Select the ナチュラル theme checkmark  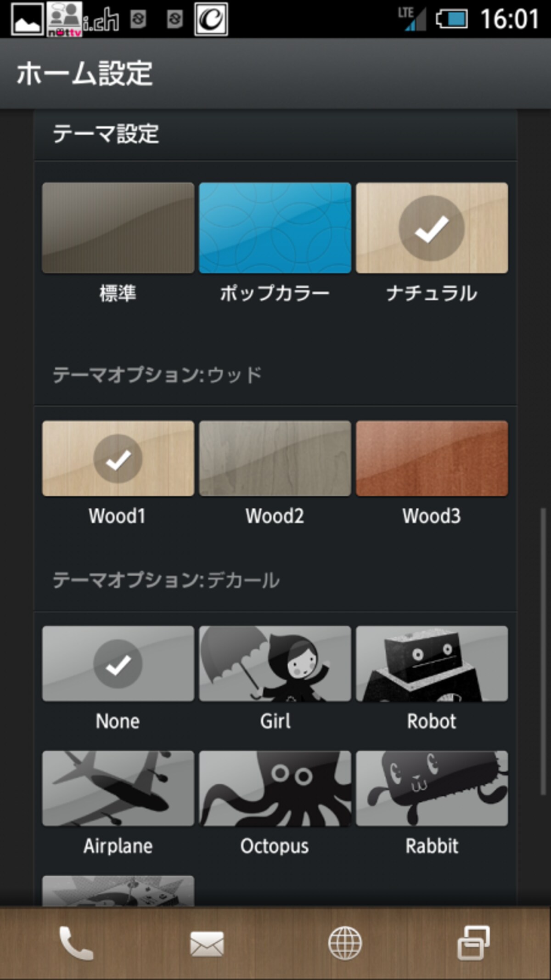432,228
